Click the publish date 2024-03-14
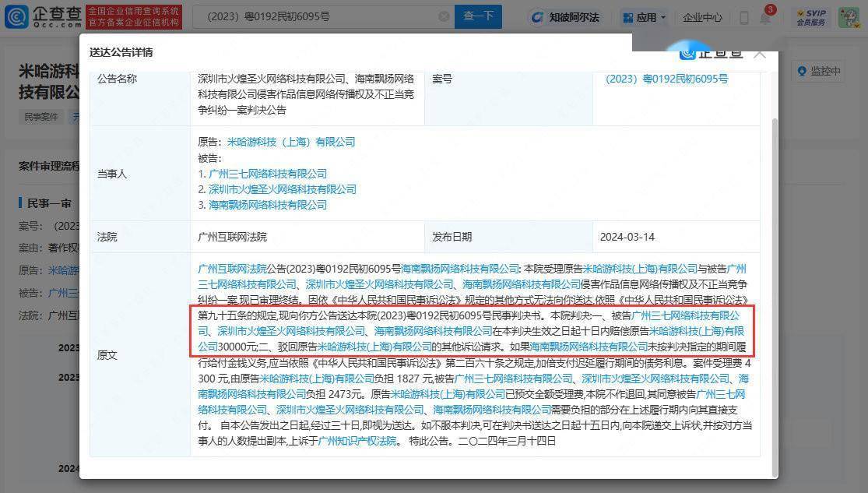This screenshot has height=493, width=868. click(627, 237)
